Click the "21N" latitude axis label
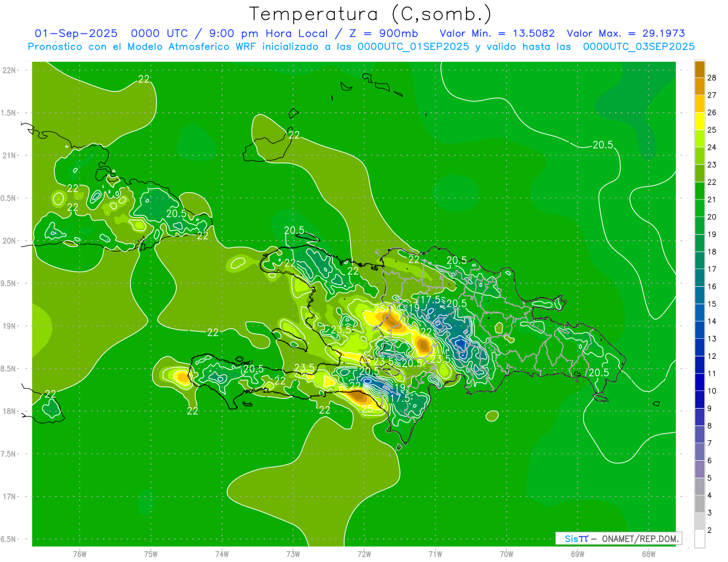The image size is (728, 562). click(10, 155)
